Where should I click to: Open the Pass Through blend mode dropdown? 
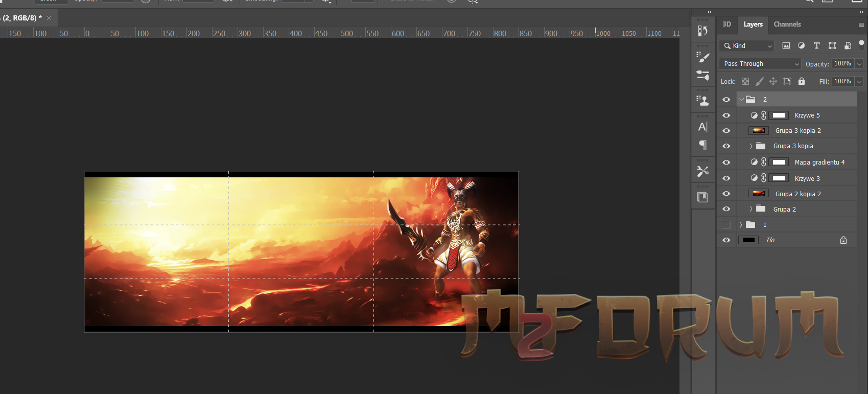760,64
